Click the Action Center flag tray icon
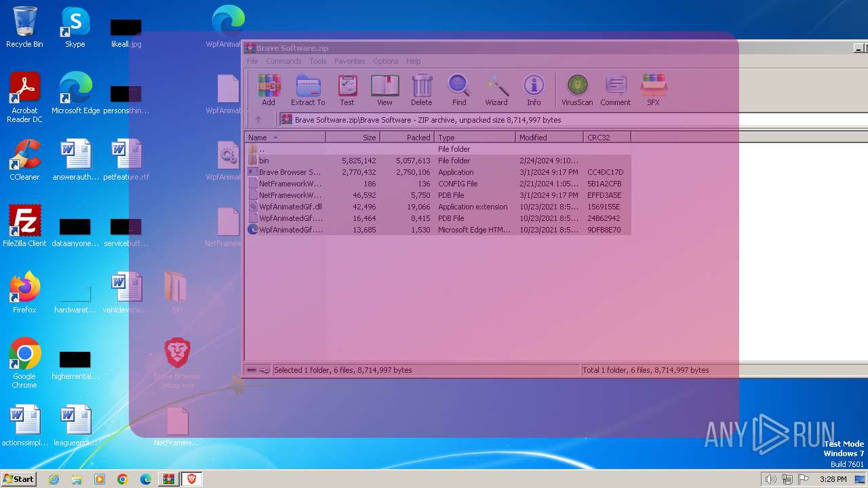This screenshot has width=868, height=488. coord(804,479)
